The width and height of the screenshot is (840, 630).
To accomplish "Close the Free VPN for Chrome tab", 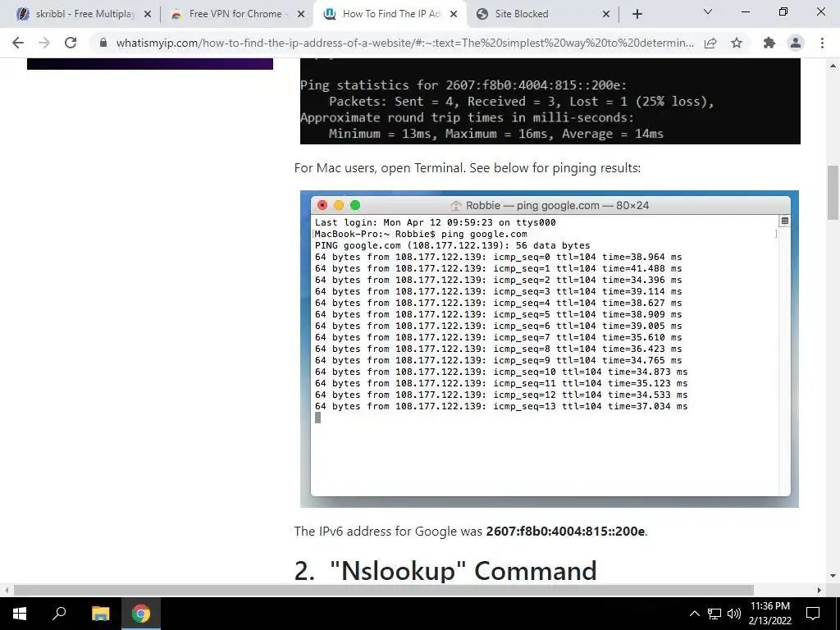I will coord(301,14).
